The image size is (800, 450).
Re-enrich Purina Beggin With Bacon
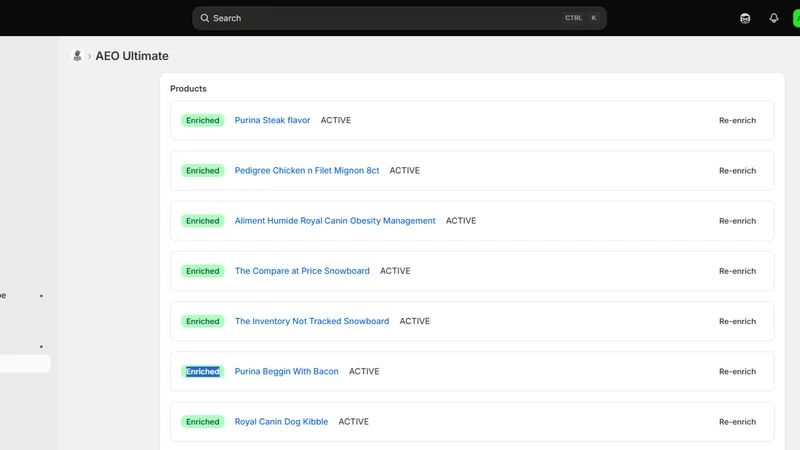coord(737,371)
